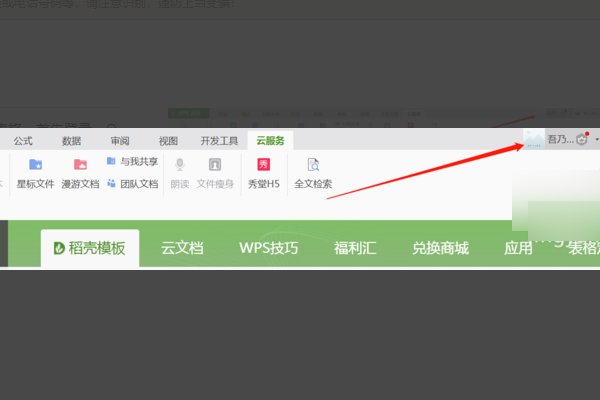Image resolution: width=600 pixels, height=400 pixels.
Task: Select the 视图 tab
Action: tap(168, 141)
